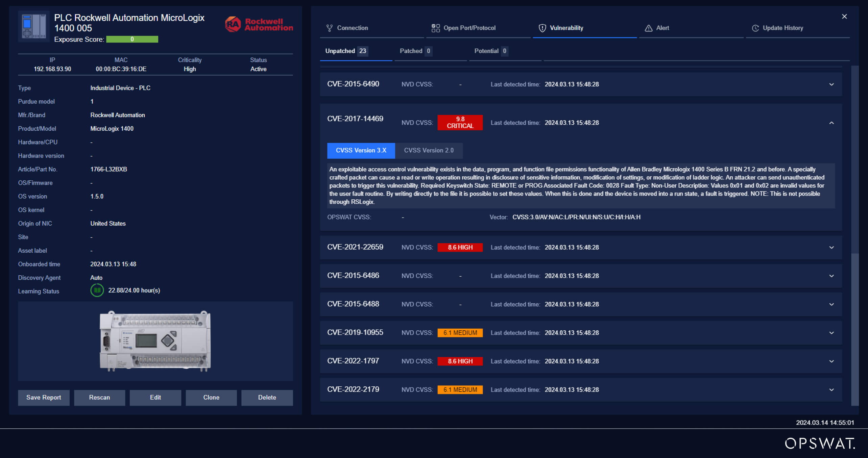Image resolution: width=868 pixels, height=458 pixels.
Task: Select the Open Port/Protocol icon
Action: (435, 28)
